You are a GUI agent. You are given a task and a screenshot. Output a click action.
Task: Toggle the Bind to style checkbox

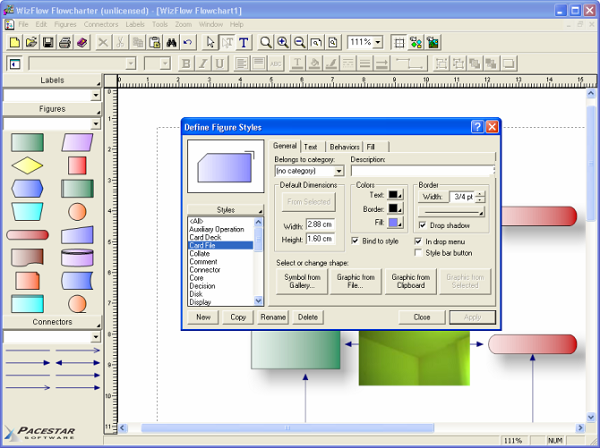point(355,241)
